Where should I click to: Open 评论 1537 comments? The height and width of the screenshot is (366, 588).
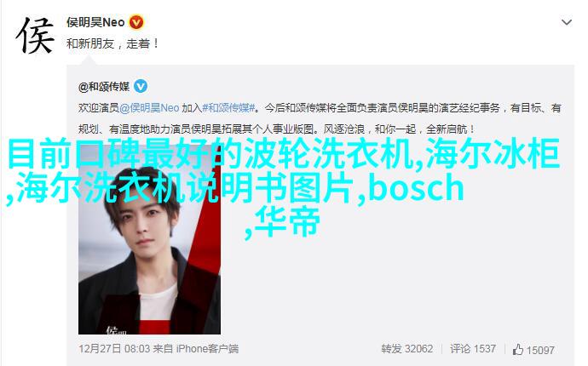473,349
